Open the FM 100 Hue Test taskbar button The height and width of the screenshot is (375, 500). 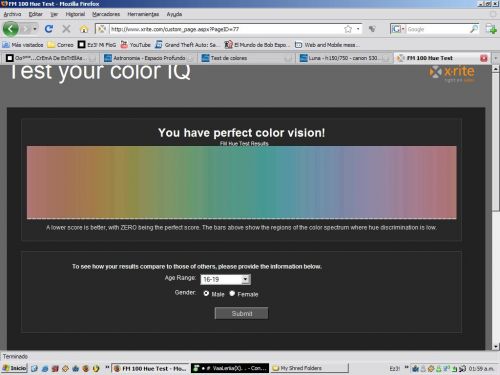pos(150,368)
